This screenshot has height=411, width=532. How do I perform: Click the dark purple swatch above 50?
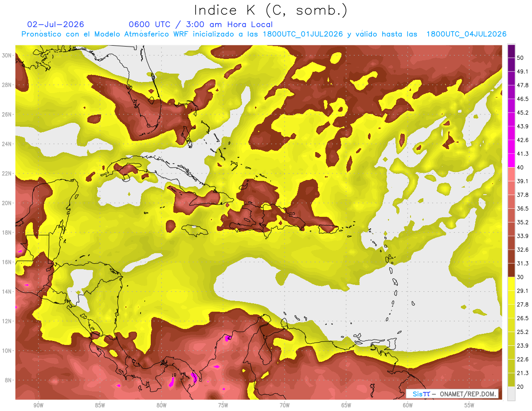pos(511,51)
